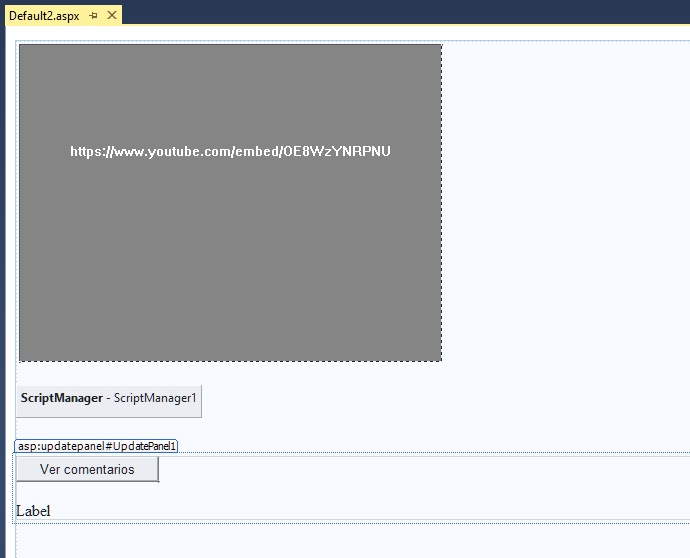Image resolution: width=690 pixels, height=558 pixels.
Task: Close the Default2.aspx tab
Action: (112, 15)
